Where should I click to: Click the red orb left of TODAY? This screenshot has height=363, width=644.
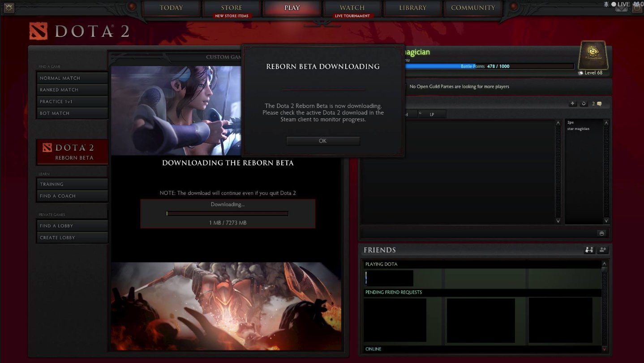tap(132, 7)
